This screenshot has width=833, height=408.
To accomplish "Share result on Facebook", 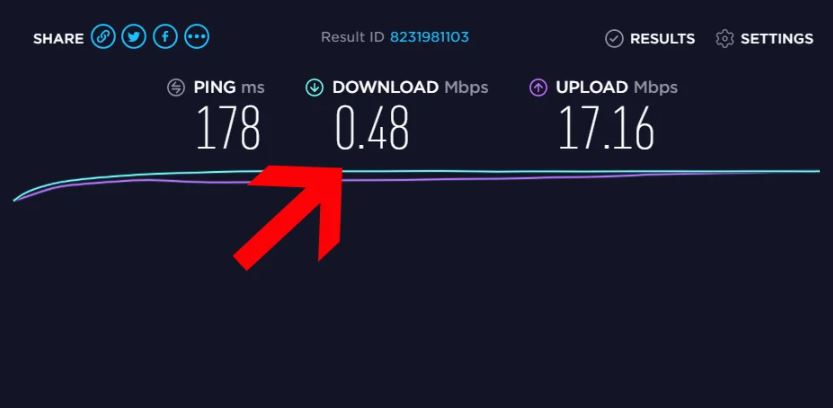I will tap(165, 37).
